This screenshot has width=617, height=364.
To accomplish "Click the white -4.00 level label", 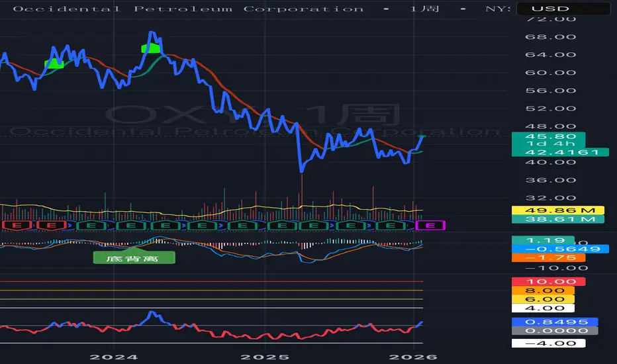I will (549, 343).
